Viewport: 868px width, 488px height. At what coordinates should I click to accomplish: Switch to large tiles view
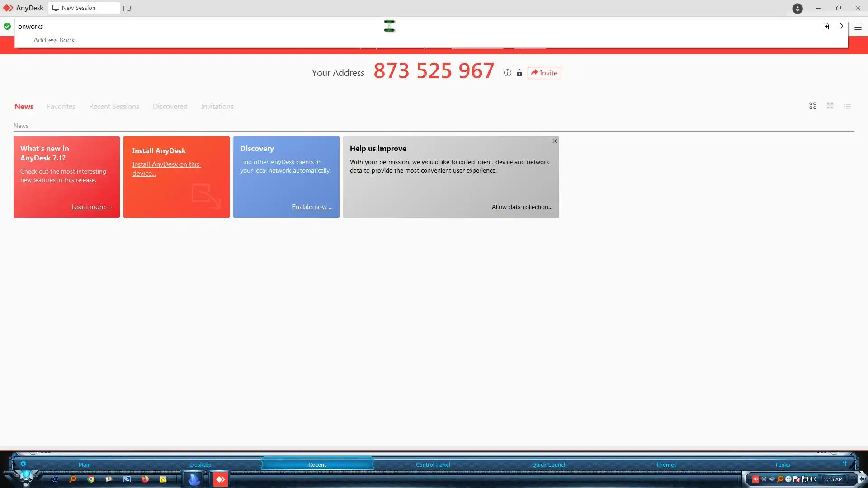tap(813, 106)
